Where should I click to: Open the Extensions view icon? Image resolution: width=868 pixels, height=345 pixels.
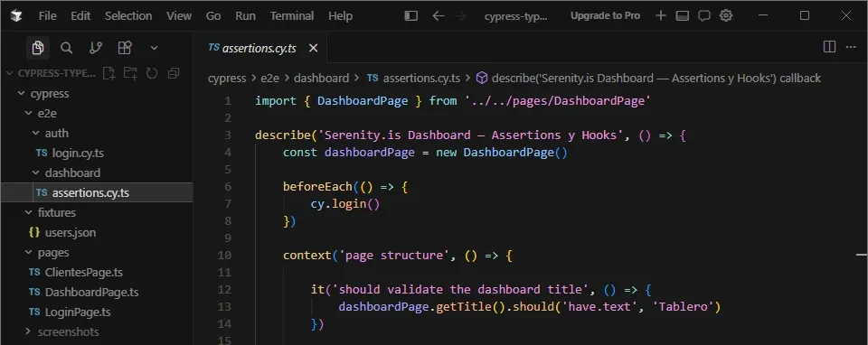click(125, 48)
